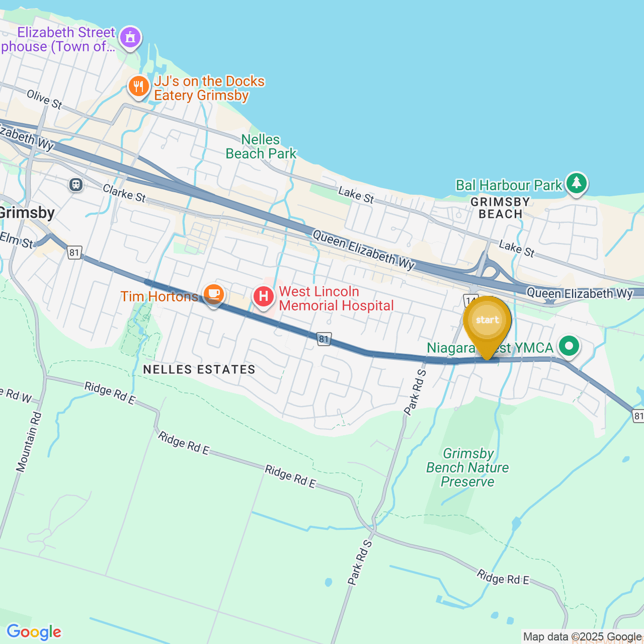Click the 81 highway shield below hospital

pyautogui.click(x=324, y=339)
